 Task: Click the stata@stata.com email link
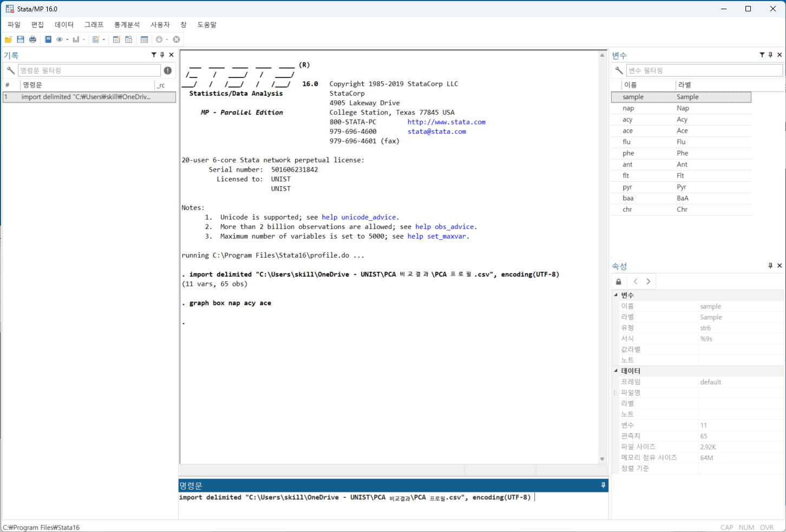(437, 132)
